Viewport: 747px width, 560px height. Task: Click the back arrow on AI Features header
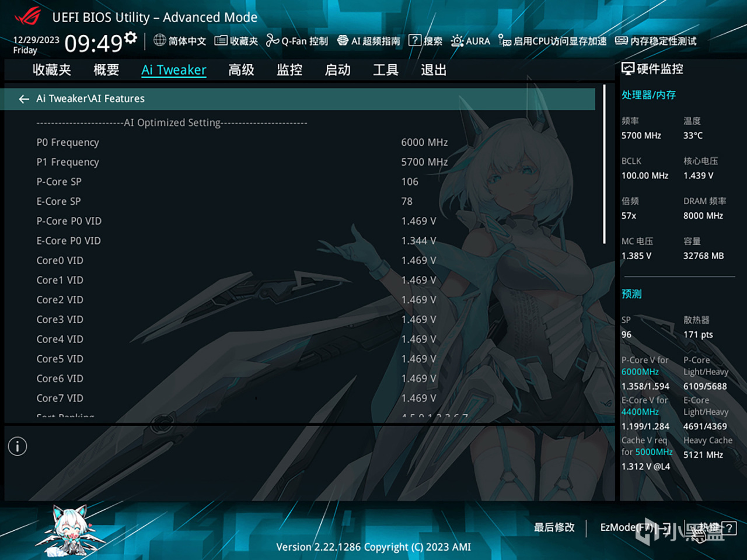point(23,99)
